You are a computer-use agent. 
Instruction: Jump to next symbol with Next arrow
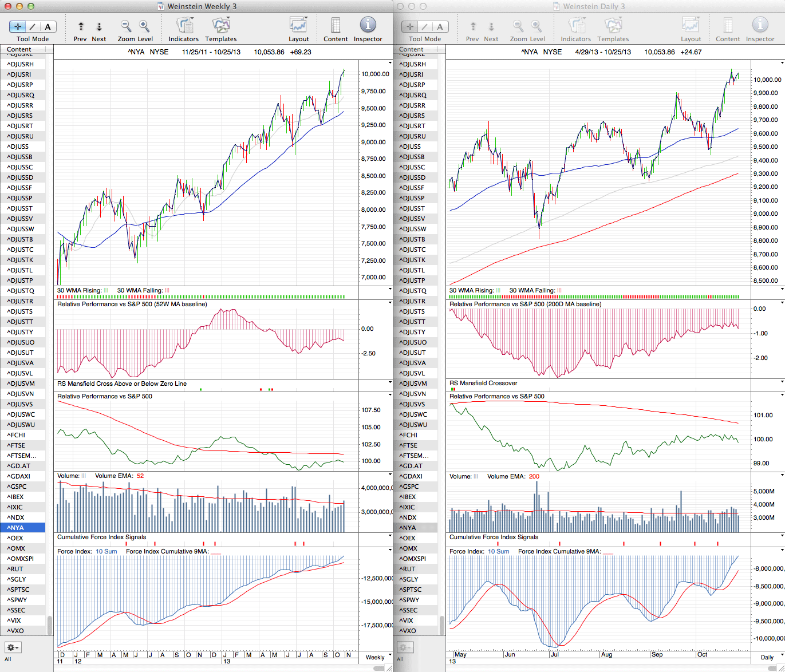point(99,26)
